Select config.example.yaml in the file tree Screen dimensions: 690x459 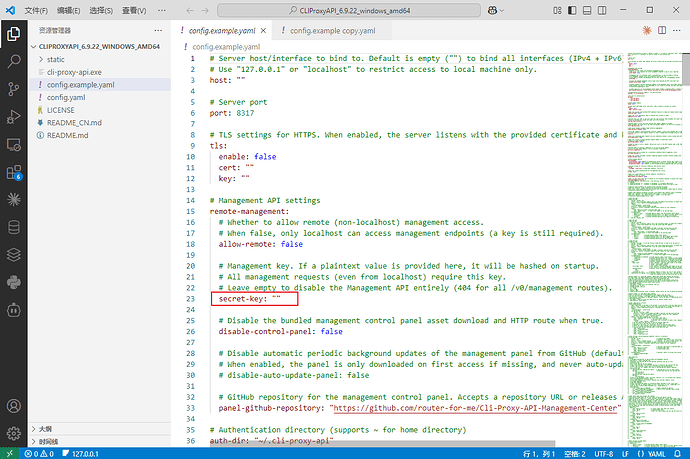click(x=100, y=85)
